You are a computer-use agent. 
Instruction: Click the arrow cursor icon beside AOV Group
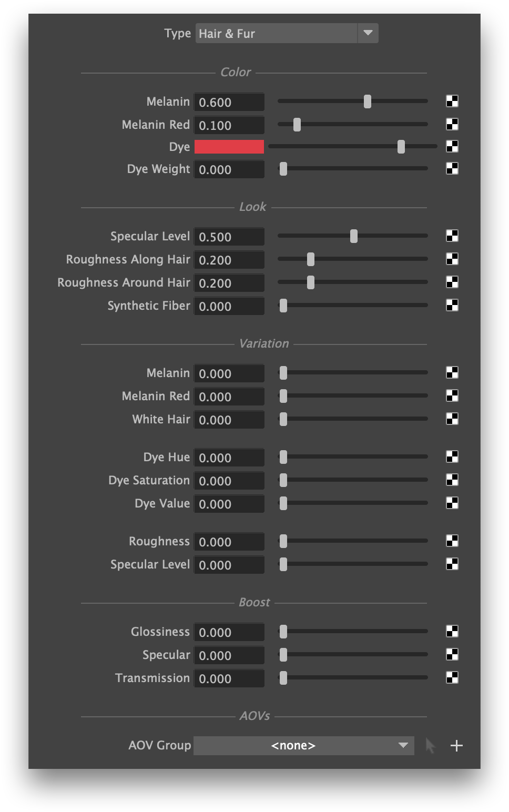click(431, 745)
